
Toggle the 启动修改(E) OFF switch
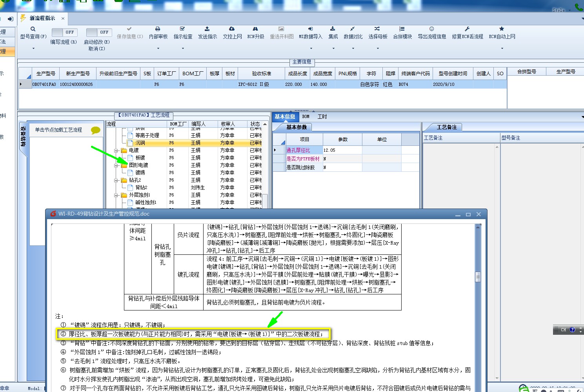coord(99,32)
